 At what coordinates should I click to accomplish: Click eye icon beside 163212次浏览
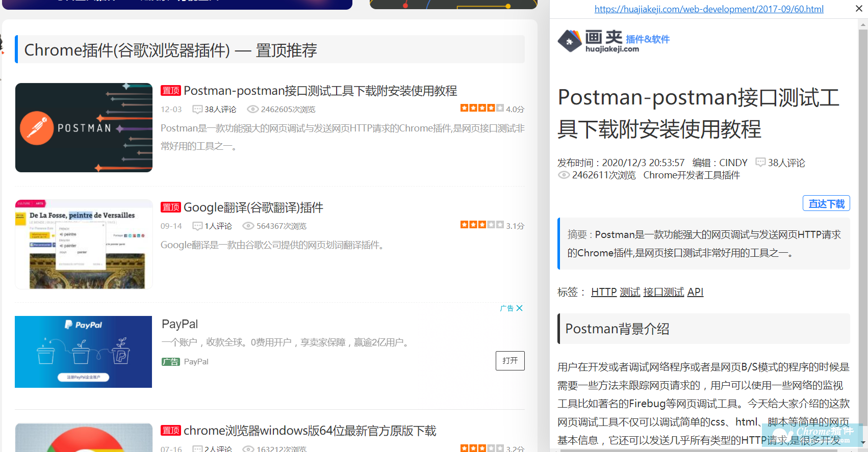pyautogui.click(x=248, y=449)
